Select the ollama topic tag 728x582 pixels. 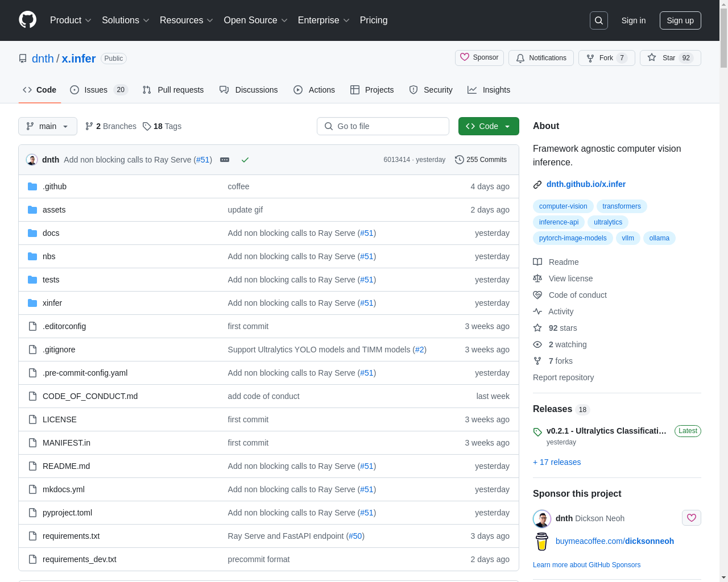pos(659,238)
